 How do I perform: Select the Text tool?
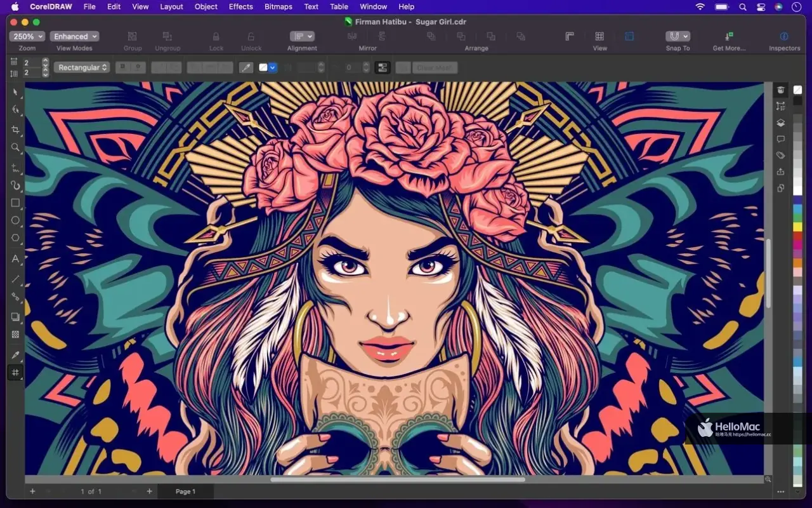16,259
